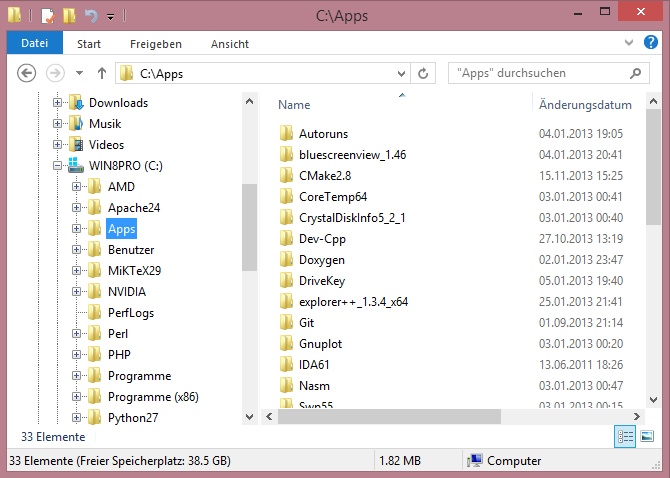Click the Doxygen folder icon
The width and height of the screenshot is (670, 478).
pyautogui.click(x=286, y=259)
